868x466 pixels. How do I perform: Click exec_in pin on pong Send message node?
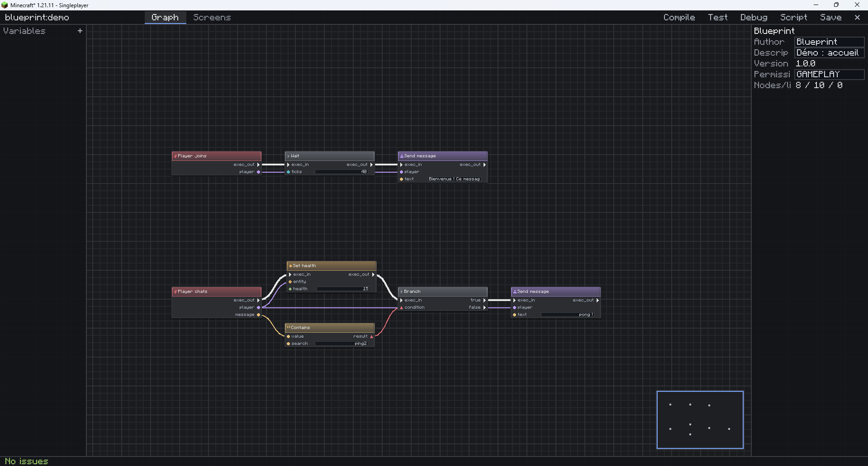click(515, 300)
